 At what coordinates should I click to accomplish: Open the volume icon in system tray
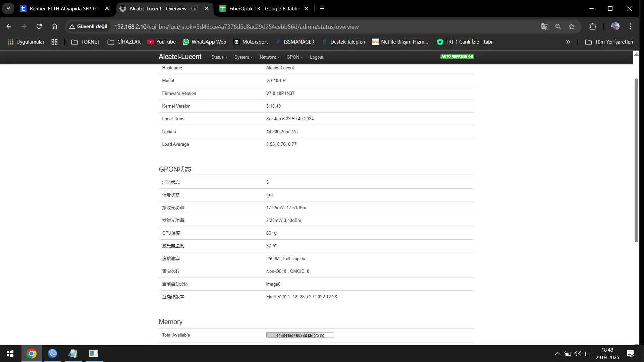(578, 354)
